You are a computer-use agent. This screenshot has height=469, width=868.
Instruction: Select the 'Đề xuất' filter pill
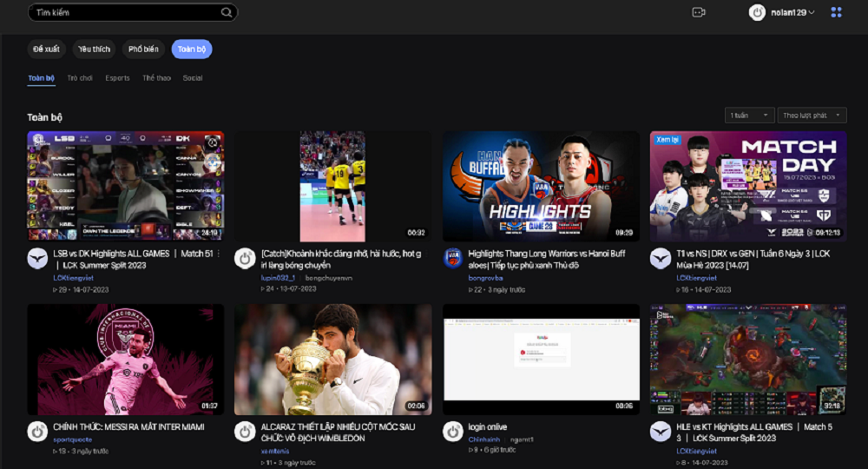(47, 50)
